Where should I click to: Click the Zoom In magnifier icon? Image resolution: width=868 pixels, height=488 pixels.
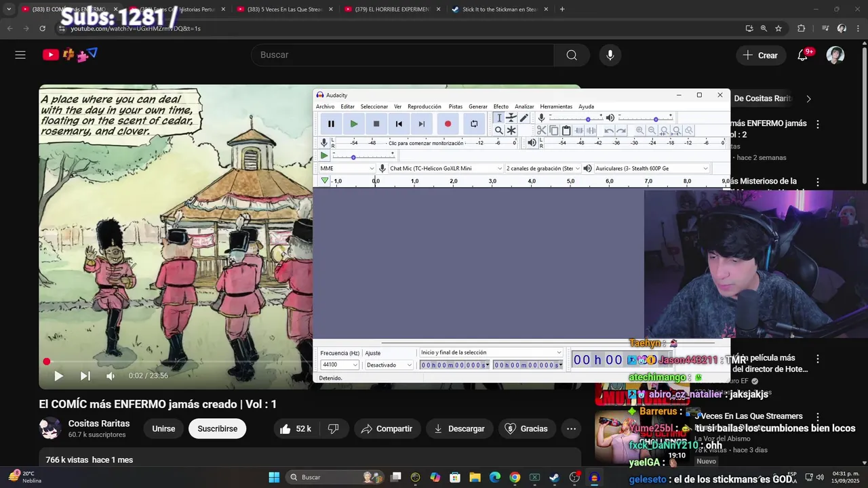pos(639,130)
